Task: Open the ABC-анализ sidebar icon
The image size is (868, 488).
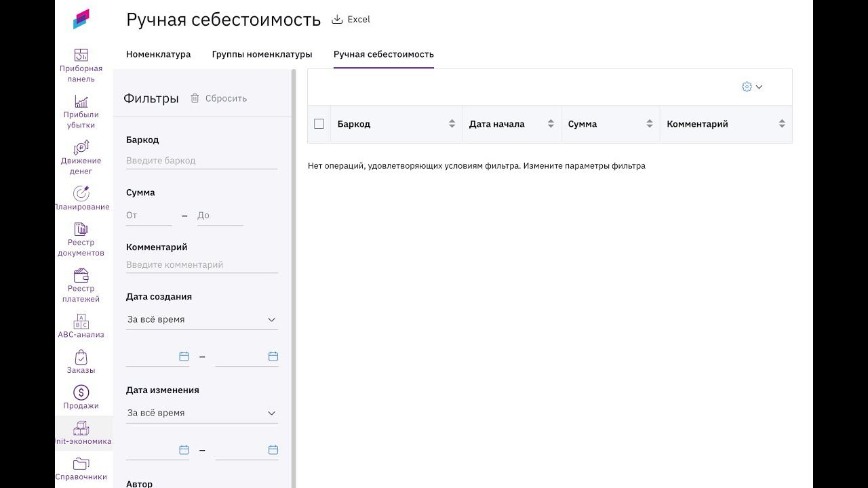Action: pos(81,321)
